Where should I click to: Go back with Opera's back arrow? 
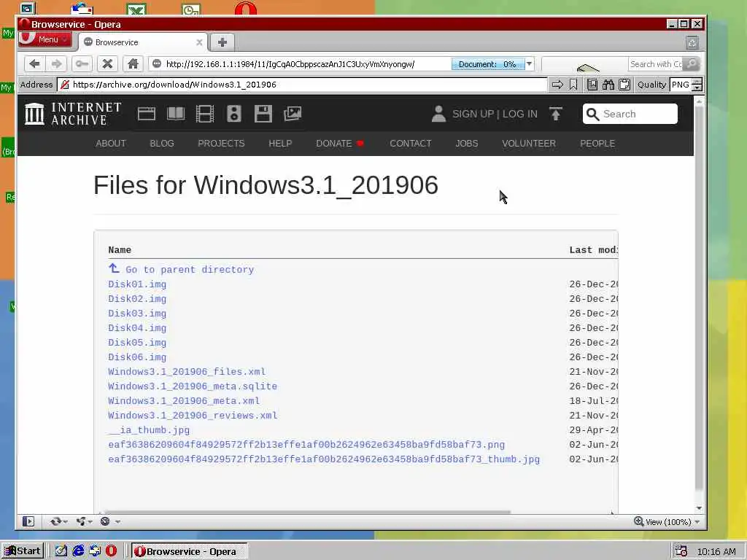34,64
